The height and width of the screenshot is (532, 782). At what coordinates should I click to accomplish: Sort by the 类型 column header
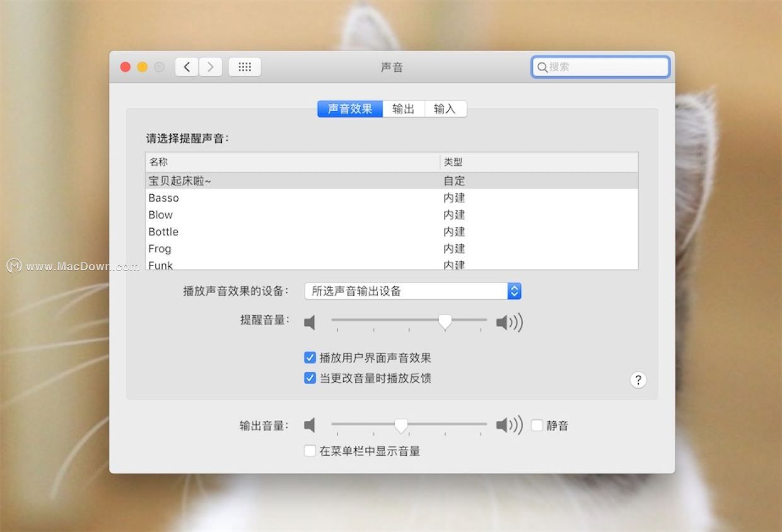[539, 162]
